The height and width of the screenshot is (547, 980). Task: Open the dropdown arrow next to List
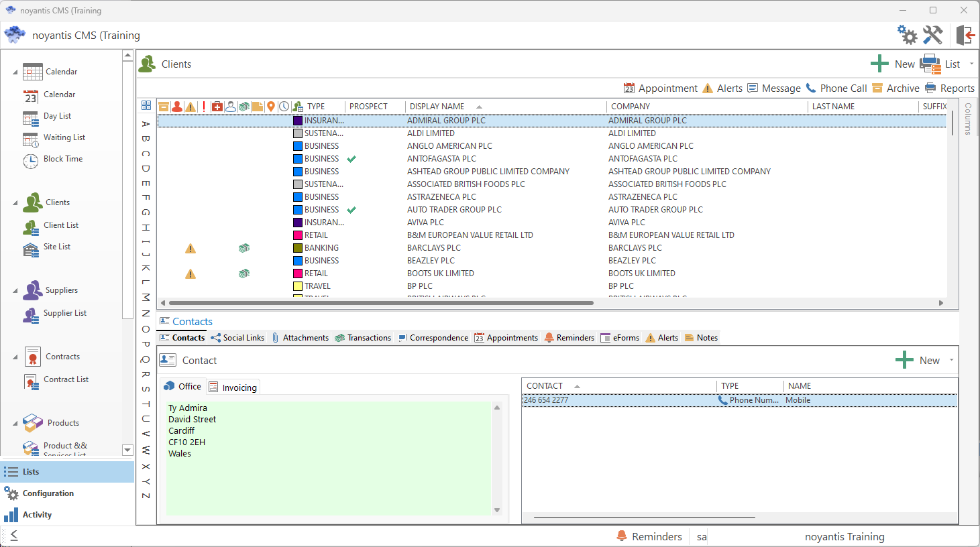click(x=971, y=64)
